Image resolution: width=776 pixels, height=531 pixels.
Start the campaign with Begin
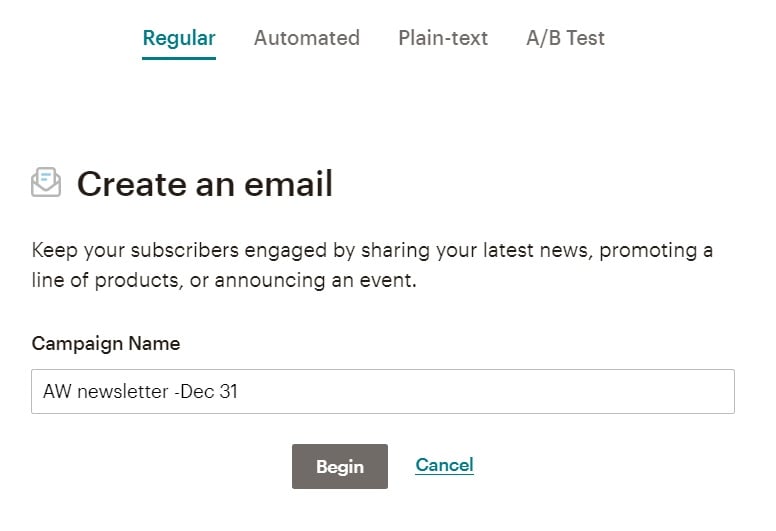coord(339,466)
